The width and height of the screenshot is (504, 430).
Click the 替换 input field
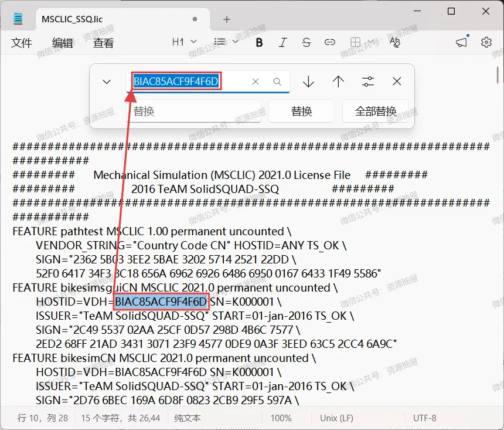click(x=193, y=111)
